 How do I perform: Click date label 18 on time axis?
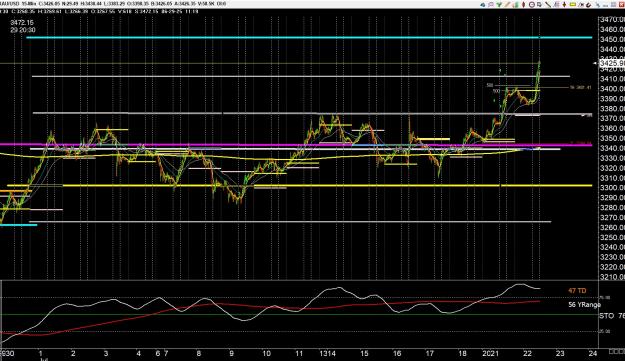[462, 353]
